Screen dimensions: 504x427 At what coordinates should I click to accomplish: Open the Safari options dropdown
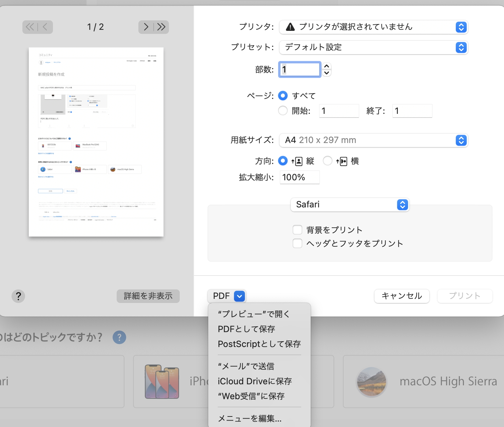tap(350, 205)
